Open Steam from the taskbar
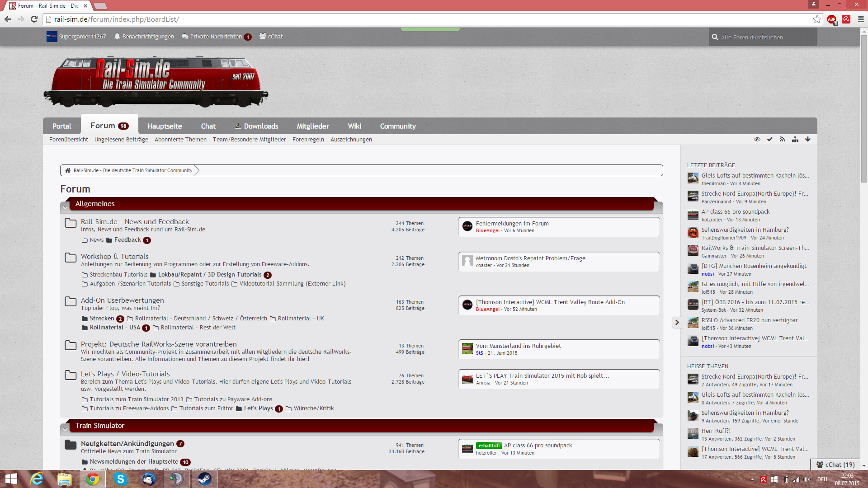 point(204,479)
